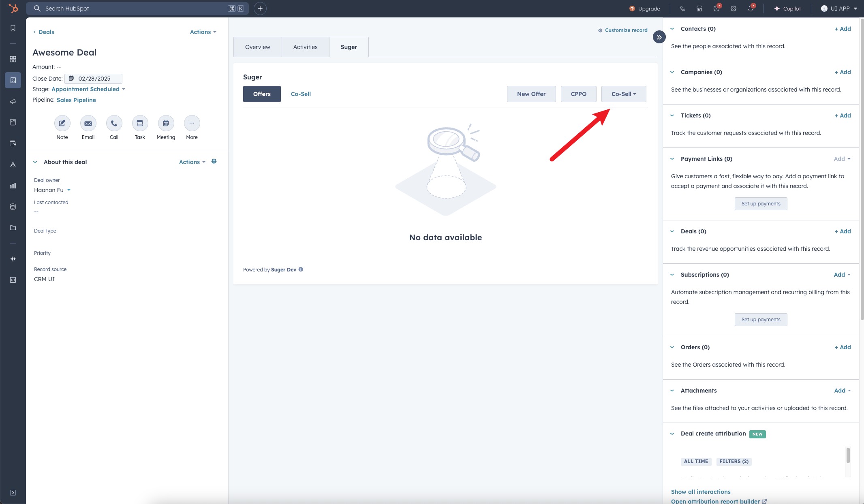Collapse the right sidebar panel arrow

point(659,37)
